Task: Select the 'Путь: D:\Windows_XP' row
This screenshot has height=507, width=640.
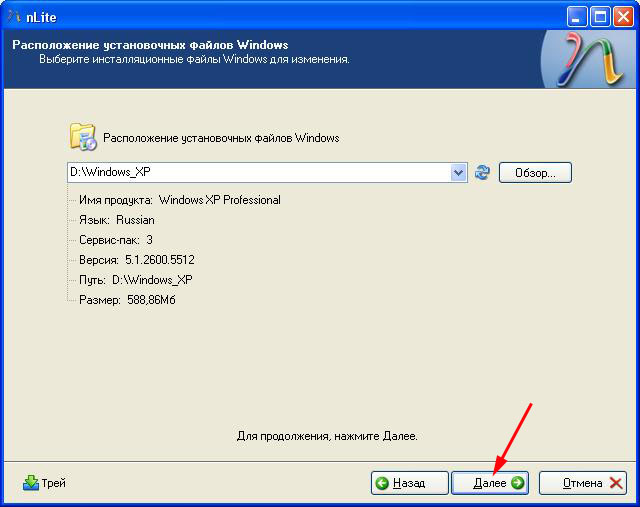Action: pos(136,280)
